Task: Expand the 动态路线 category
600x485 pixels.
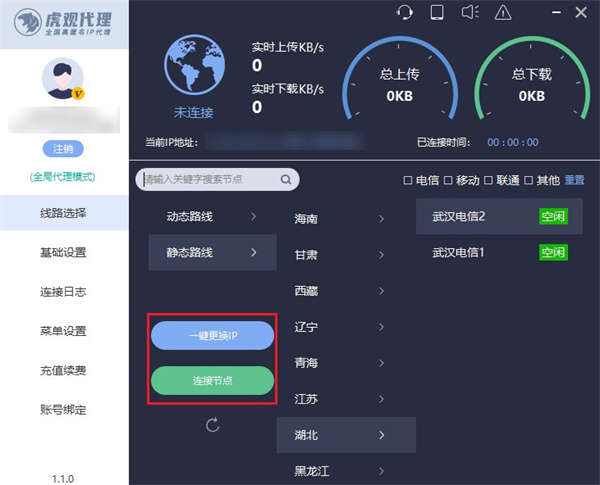Action: coord(212,216)
